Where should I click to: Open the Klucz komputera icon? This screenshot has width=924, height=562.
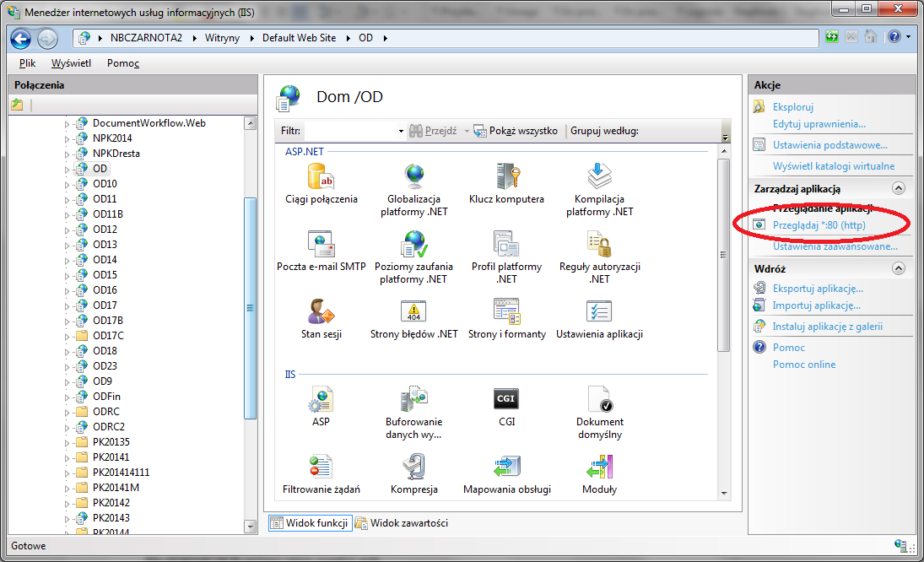point(507,176)
